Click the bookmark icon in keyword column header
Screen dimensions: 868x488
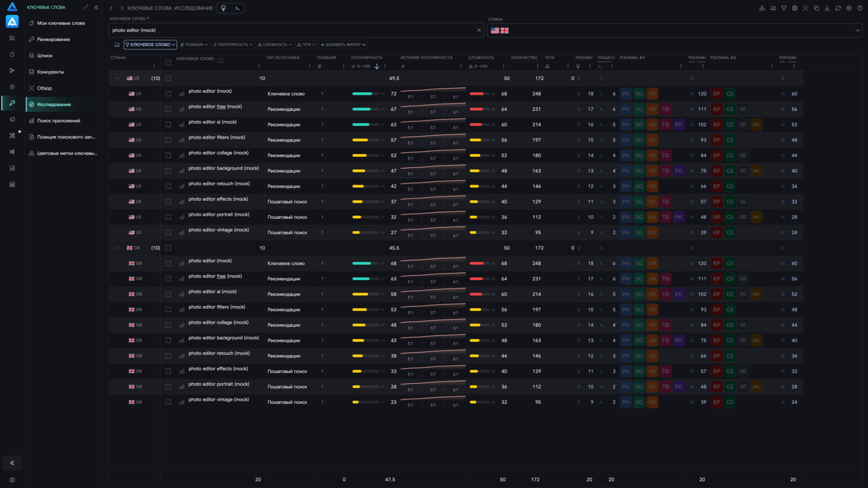pyautogui.click(x=221, y=61)
